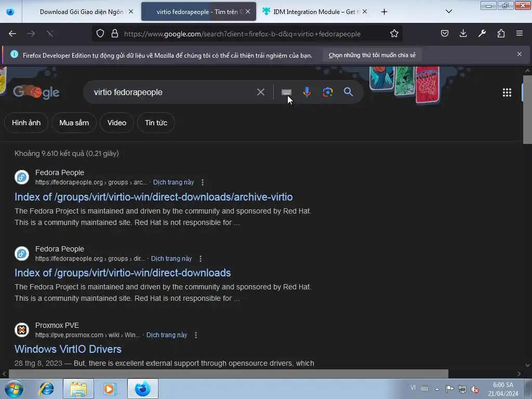Stop loading the page with X button
532x399 pixels.
point(50,34)
